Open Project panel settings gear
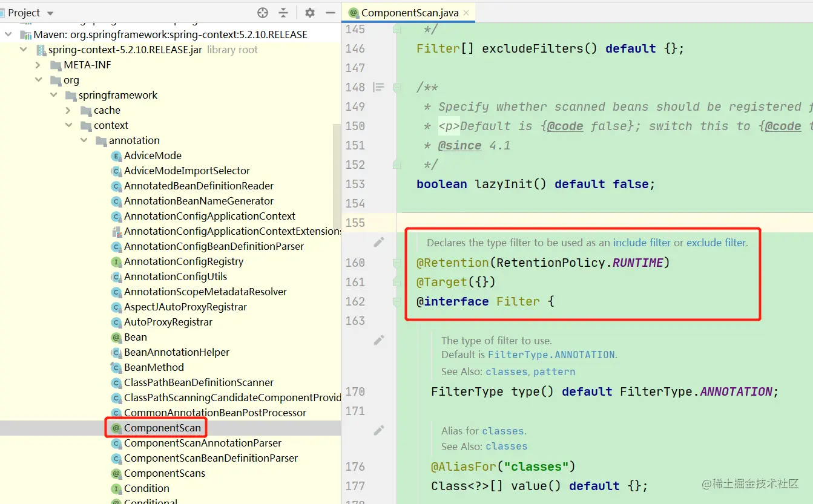The height and width of the screenshot is (504, 813). pyautogui.click(x=310, y=13)
